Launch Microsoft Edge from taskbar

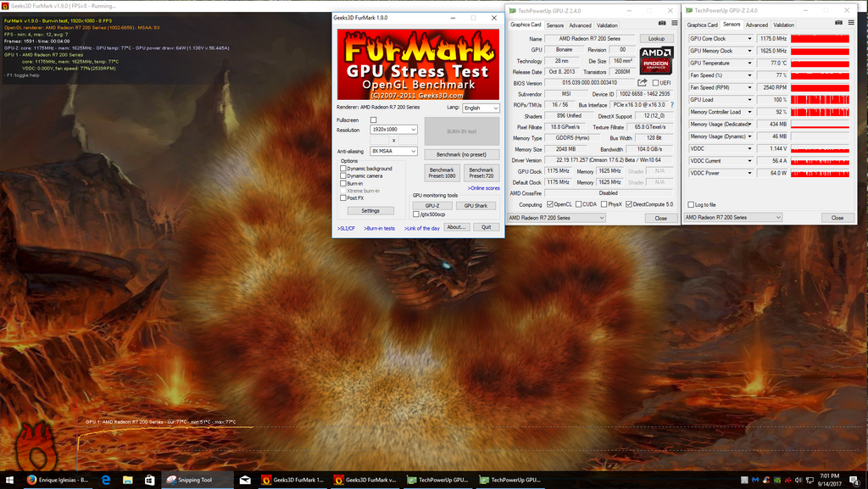pyautogui.click(x=106, y=480)
